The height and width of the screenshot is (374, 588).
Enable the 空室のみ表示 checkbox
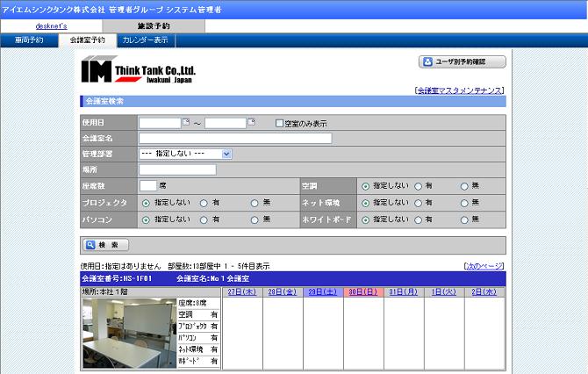280,123
